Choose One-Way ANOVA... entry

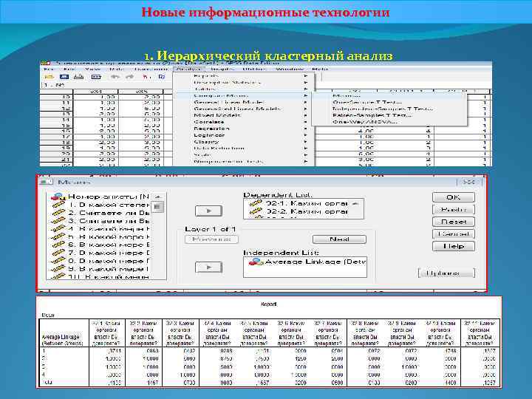coord(389,122)
